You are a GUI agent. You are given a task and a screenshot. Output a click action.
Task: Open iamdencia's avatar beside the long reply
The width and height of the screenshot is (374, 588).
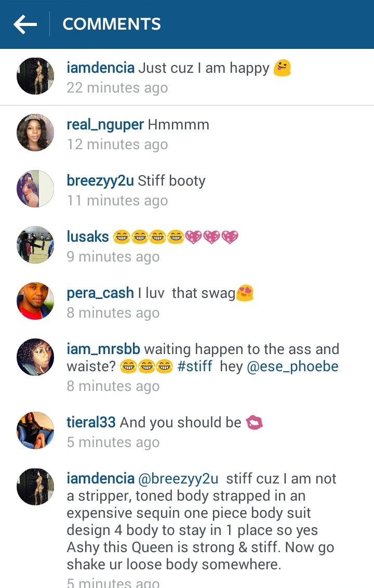(35, 487)
